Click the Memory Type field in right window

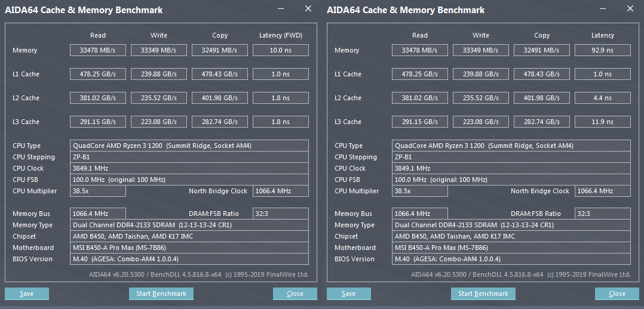pyautogui.click(x=512, y=225)
